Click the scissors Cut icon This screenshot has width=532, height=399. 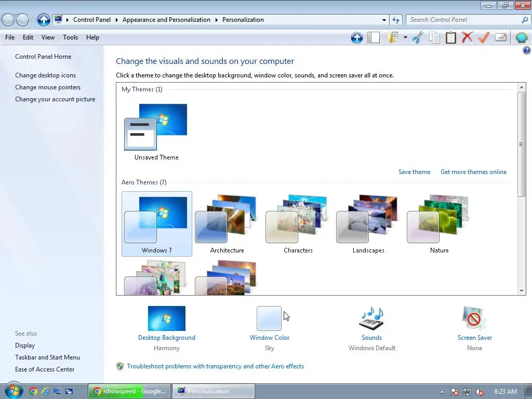(x=418, y=37)
